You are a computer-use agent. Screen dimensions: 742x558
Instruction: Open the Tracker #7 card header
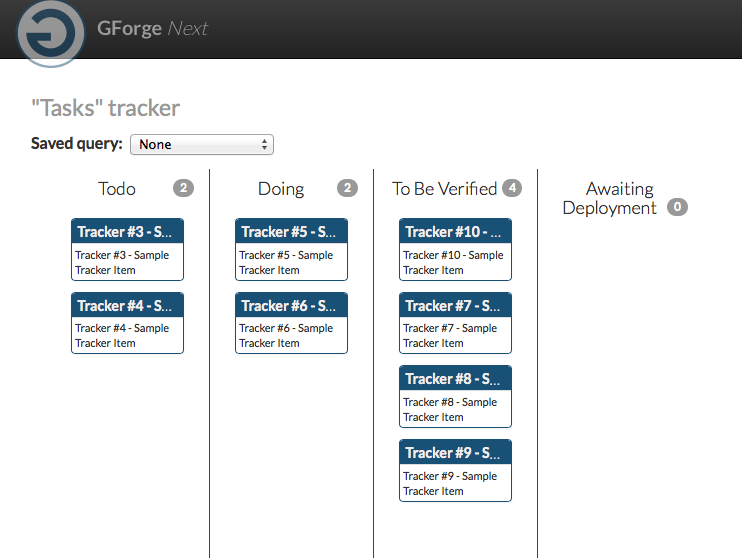coord(455,305)
